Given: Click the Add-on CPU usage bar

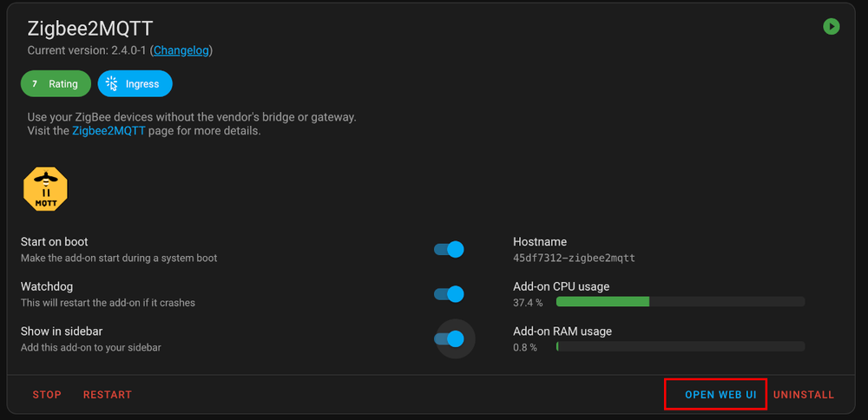Looking at the screenshot, I should (x=680, y=302).
